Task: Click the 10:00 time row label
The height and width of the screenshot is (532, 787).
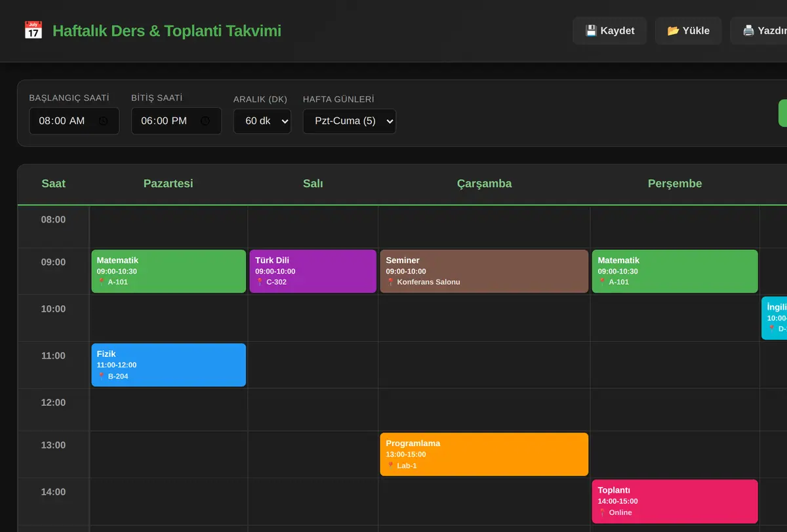Action: pyautogui.click(x=54, y=309)
